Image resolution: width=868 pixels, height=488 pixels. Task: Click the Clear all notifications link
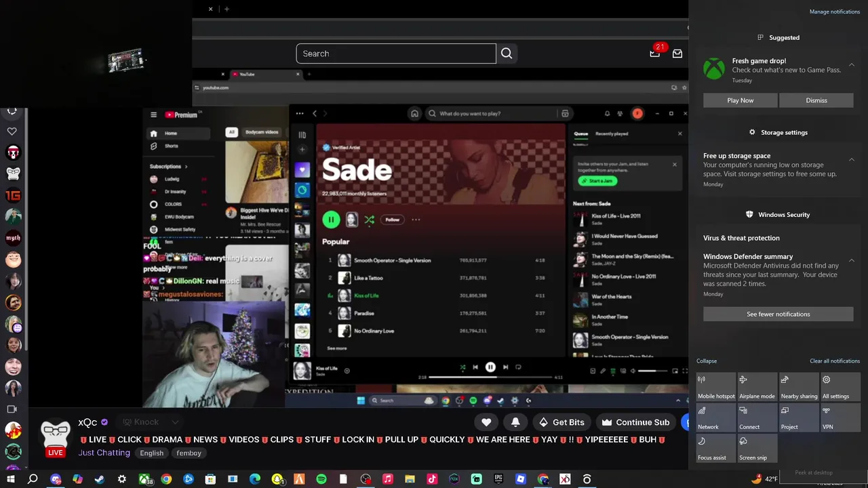[835, 361]
